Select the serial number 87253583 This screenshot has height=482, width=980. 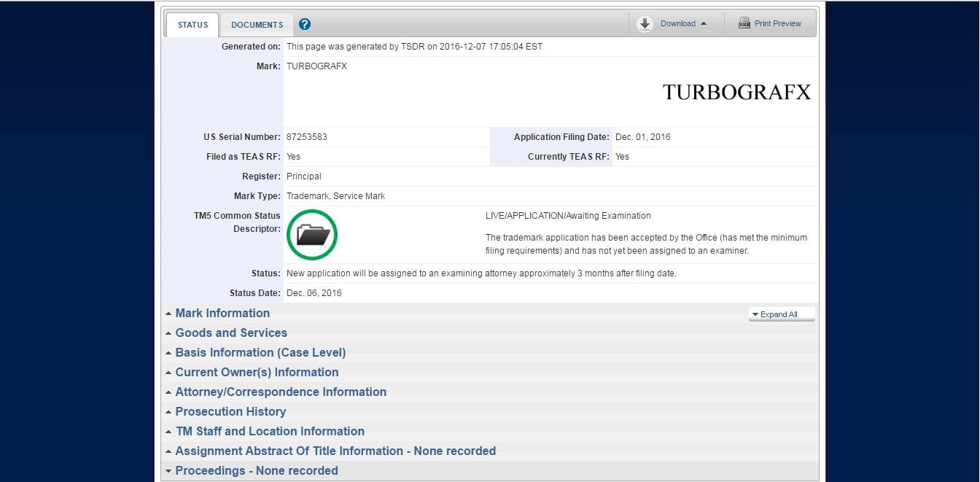307,137
